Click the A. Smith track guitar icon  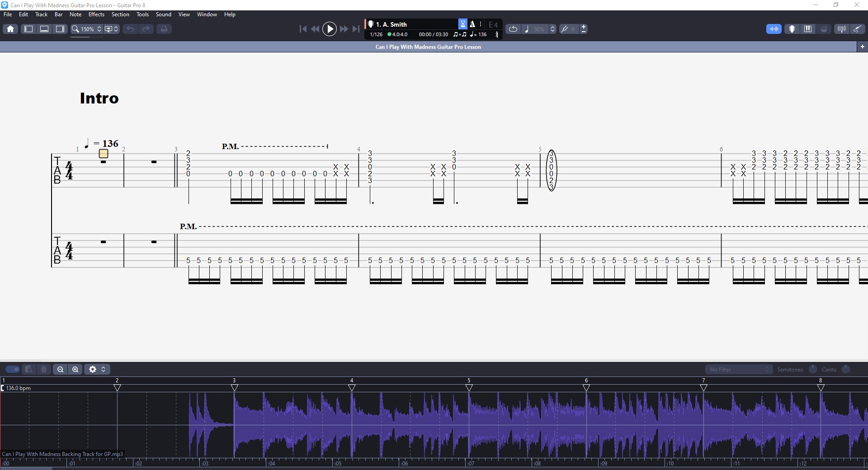371,24
